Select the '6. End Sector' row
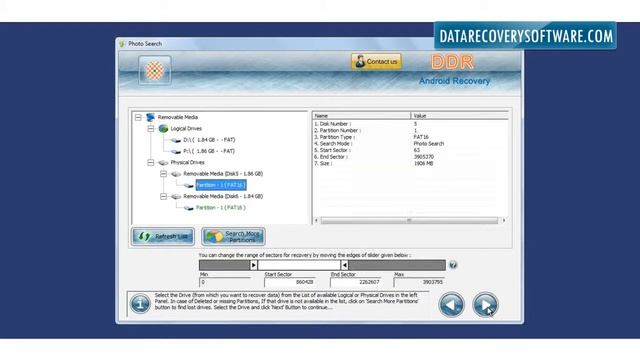The width and height of the screenshot is (640, 360). [x=410, y=157]
